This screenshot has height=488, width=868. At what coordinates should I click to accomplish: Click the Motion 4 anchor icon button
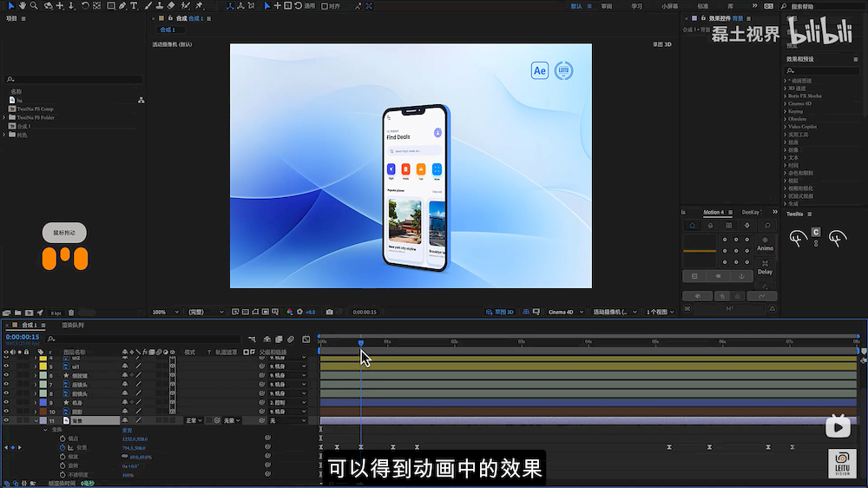(741, 276)
